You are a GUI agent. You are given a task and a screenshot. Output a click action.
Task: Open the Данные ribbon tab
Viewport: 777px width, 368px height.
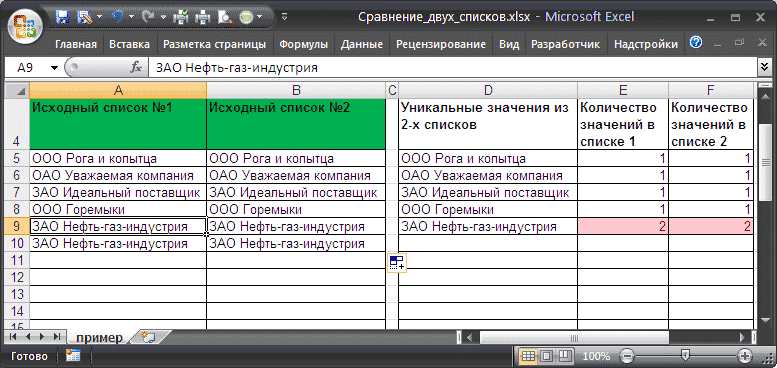point(362,44)
